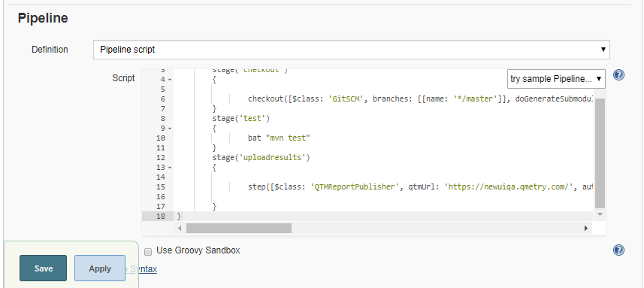The width and height of the screenshot is (644, 288).
Task: Click line number 6 in the gutter
Action: [x=164, y=99]
